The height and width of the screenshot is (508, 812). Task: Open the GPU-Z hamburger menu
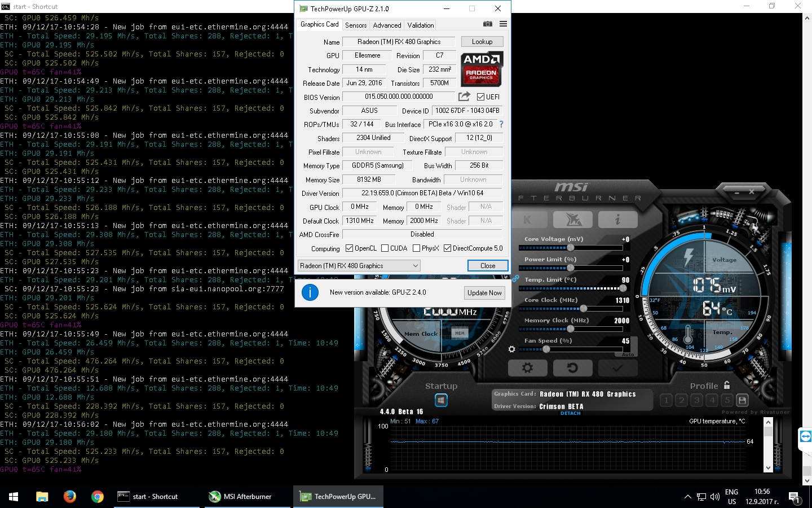coord(503,24)
